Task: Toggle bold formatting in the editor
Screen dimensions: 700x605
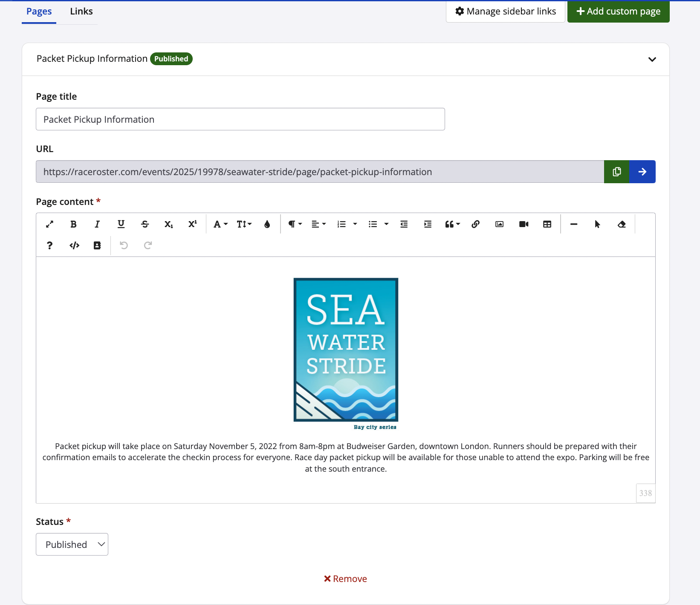Action: [73, 225]
